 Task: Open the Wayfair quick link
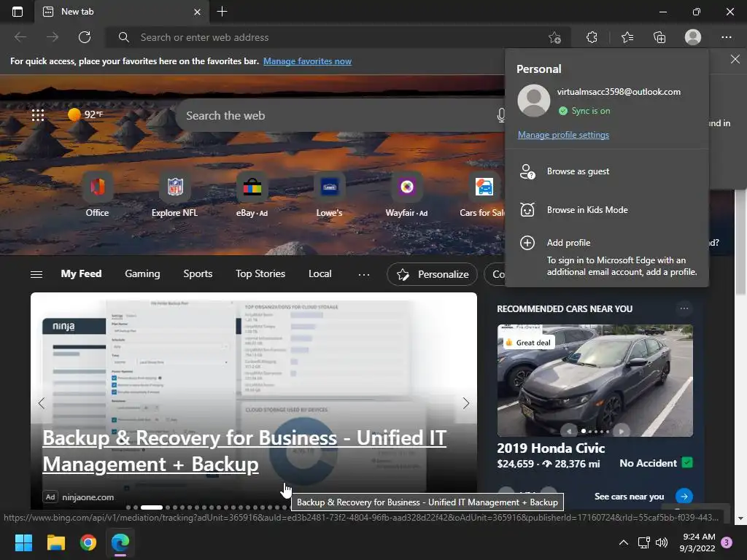tap(406, 194)
